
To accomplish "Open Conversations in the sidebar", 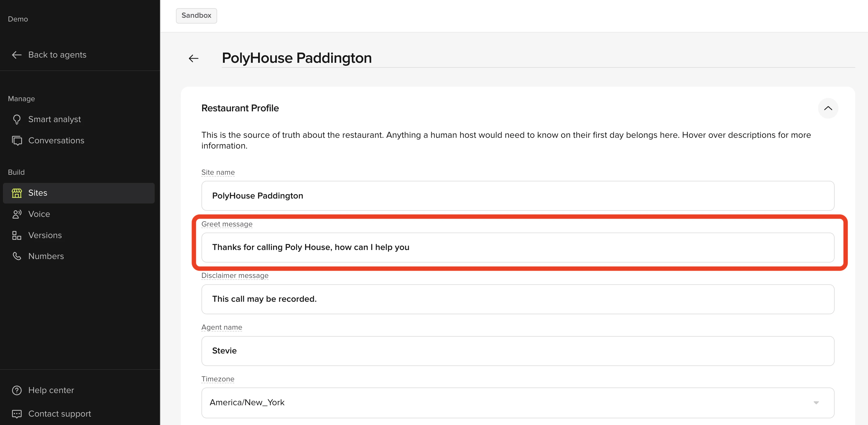I will tap(56, 141).
